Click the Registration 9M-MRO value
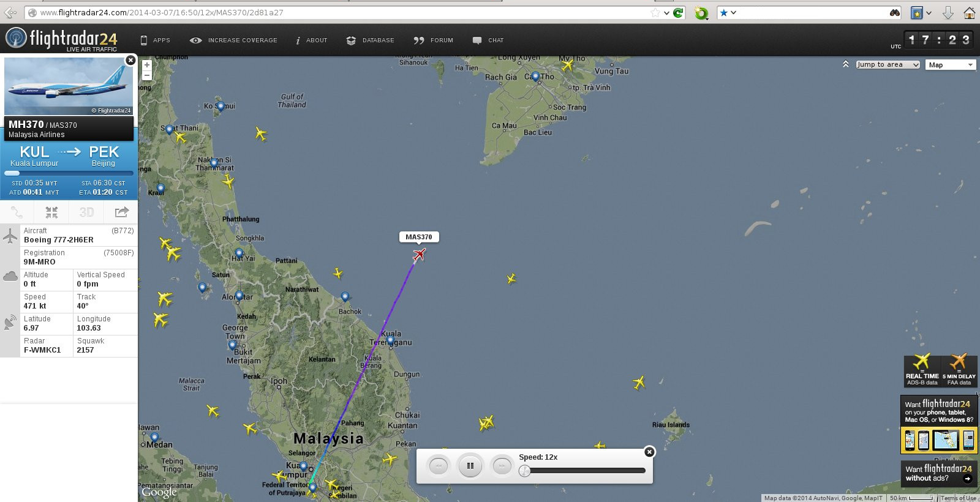The image size is (980, 502). point(40,262)
